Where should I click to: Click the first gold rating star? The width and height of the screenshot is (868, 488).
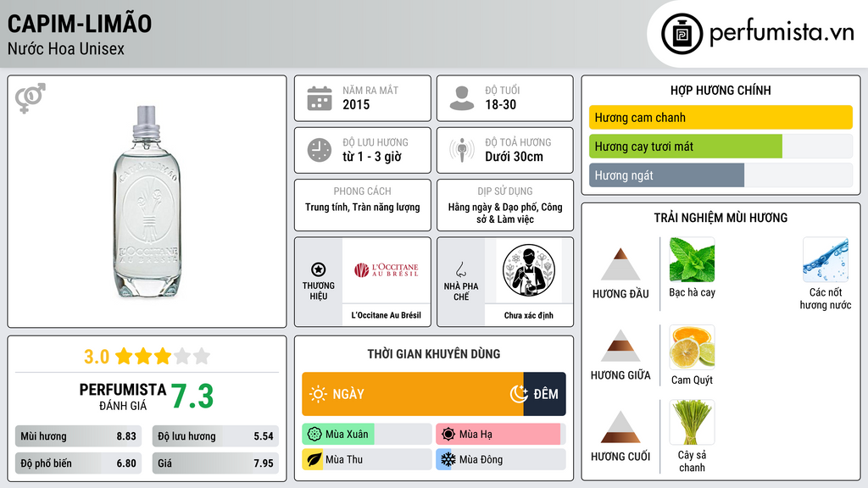(x=124, y=357)
